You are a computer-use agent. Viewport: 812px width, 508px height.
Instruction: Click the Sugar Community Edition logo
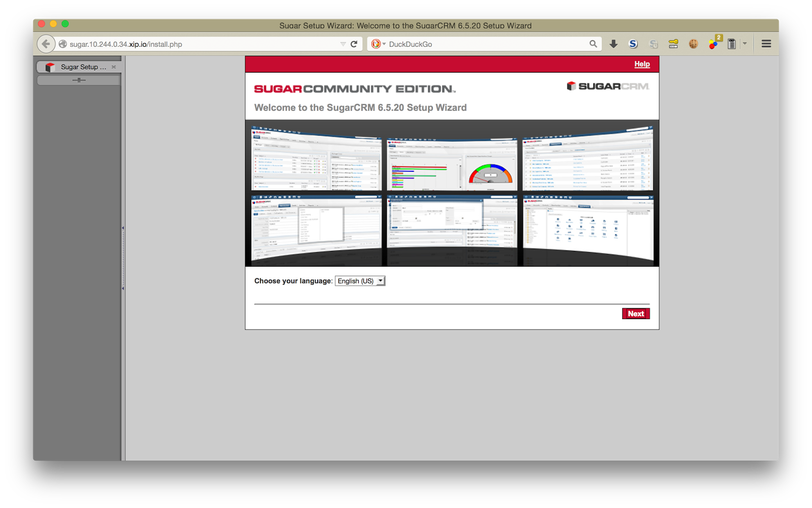click(355, 89)
